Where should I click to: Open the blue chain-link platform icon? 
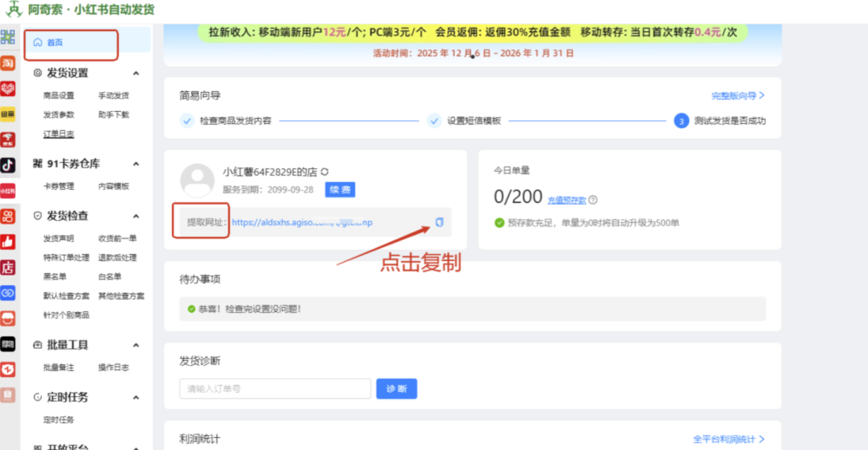8,293
